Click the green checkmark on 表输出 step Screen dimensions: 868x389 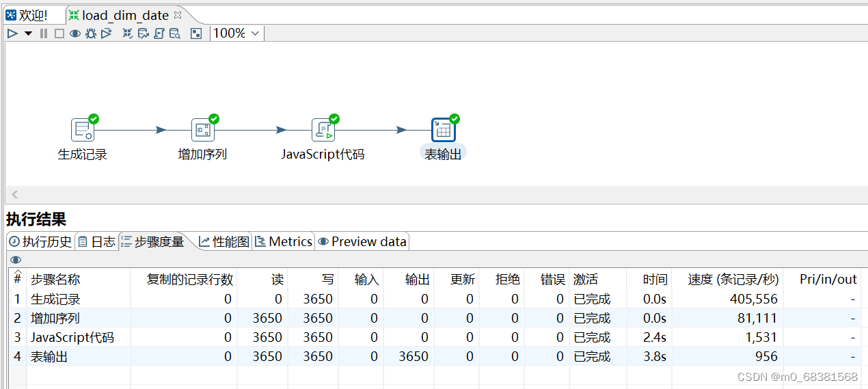click(x=454, y=119)
